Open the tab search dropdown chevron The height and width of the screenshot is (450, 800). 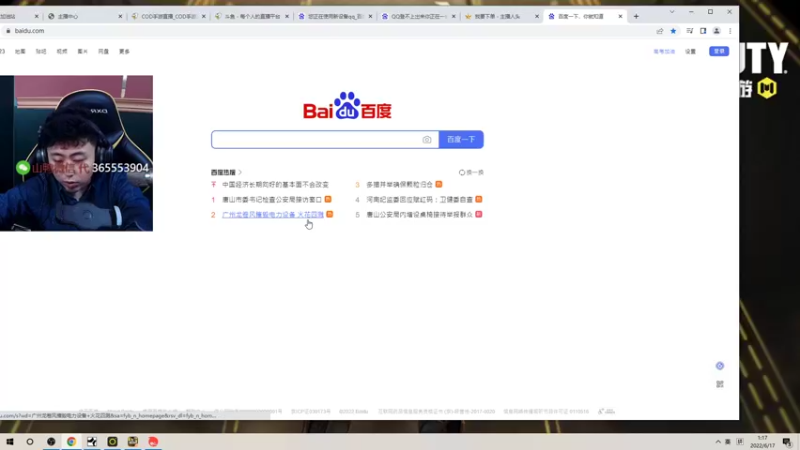coord(672,12)
